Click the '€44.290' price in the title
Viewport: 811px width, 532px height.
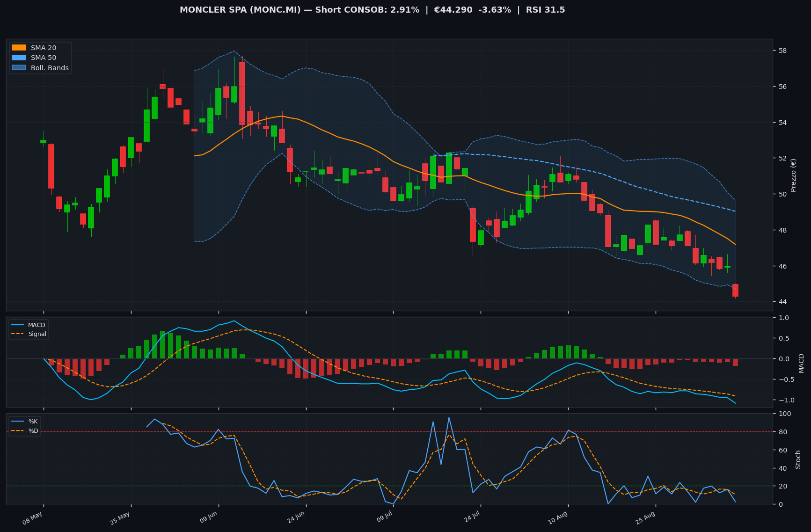[x=453, y=10]
